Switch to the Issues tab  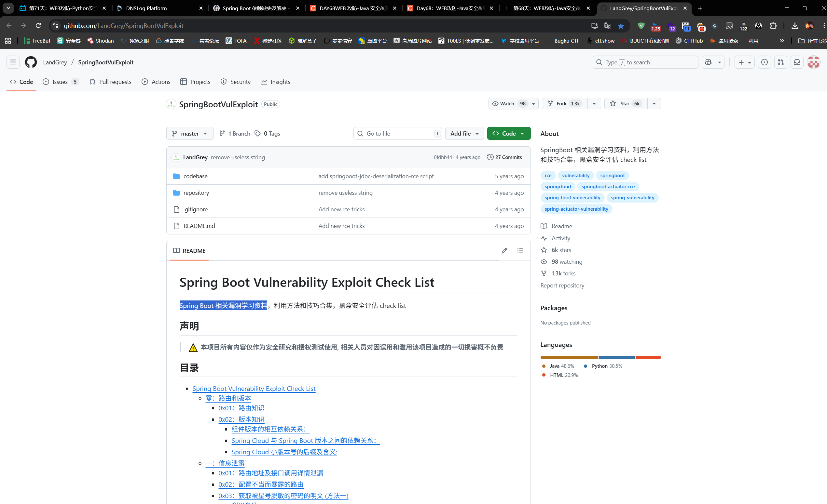pos(61,82)
